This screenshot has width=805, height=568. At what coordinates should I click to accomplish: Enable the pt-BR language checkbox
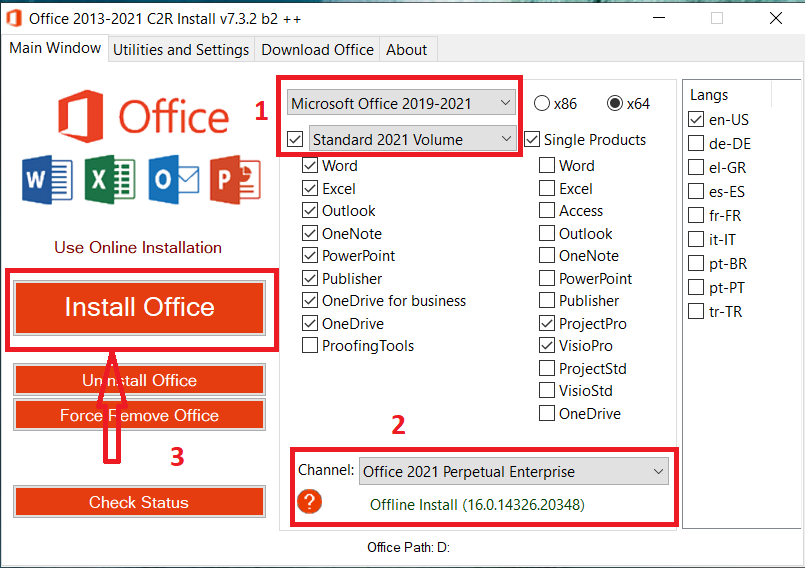click(696, 263)
